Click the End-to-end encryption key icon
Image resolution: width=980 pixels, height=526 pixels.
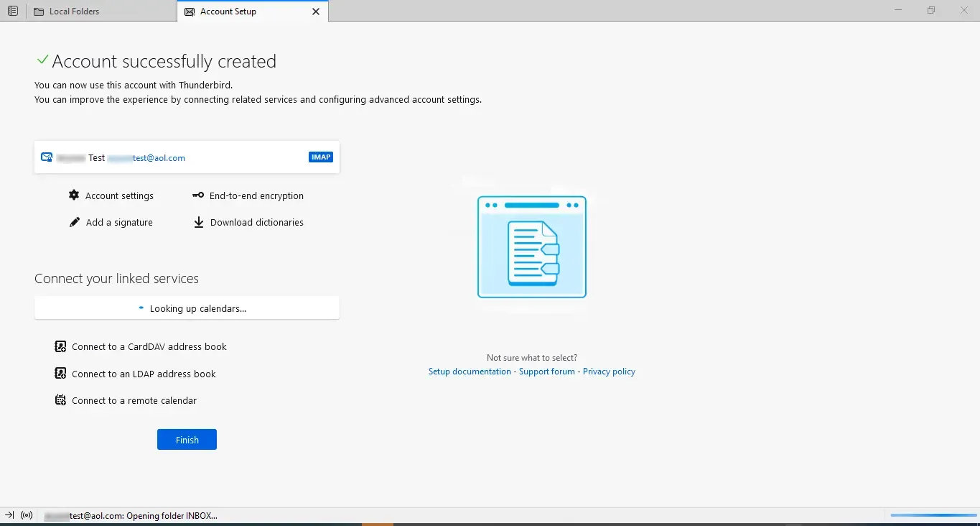[x=198, y=195]
